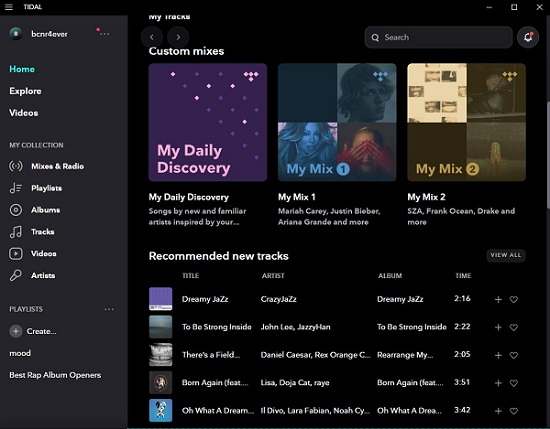Open My Daily Discovery title link
The width and height of the screenshot is (550, 429).
(x=188, y=197)
